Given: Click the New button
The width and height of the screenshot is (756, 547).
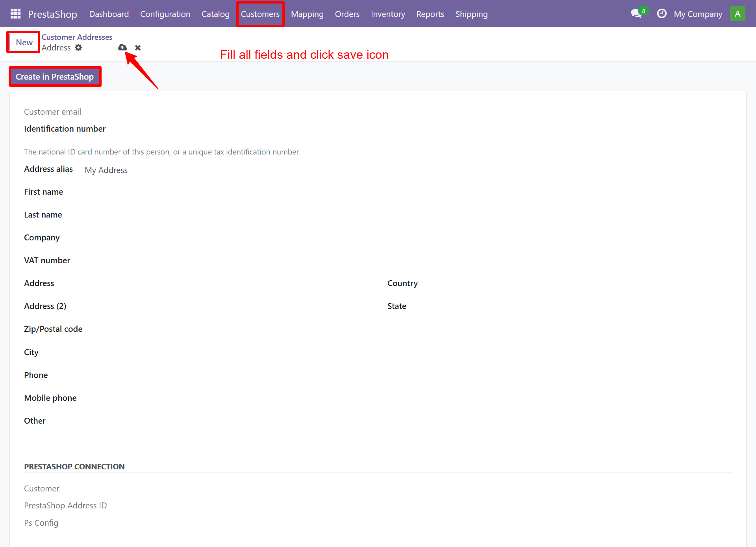Looking at the screenshot, I should point(24,42).
